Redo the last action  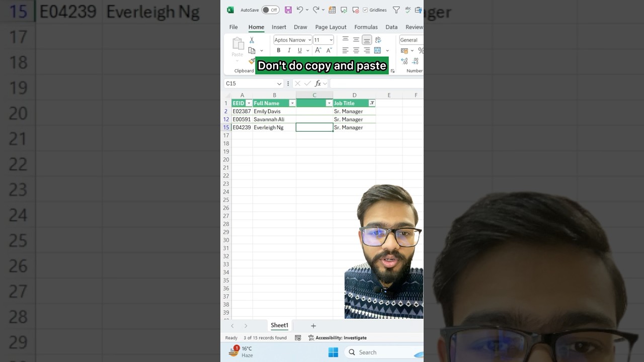[x=316, y=10]
